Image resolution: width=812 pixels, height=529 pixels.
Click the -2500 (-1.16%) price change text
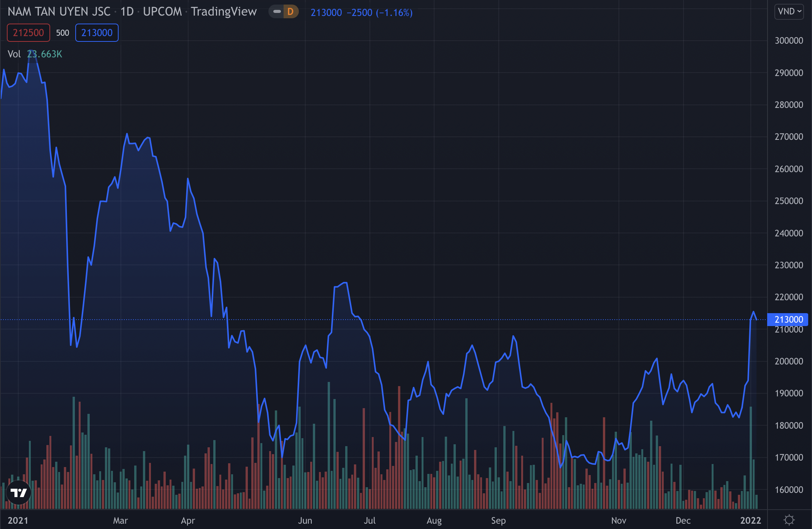coord(379,13)
